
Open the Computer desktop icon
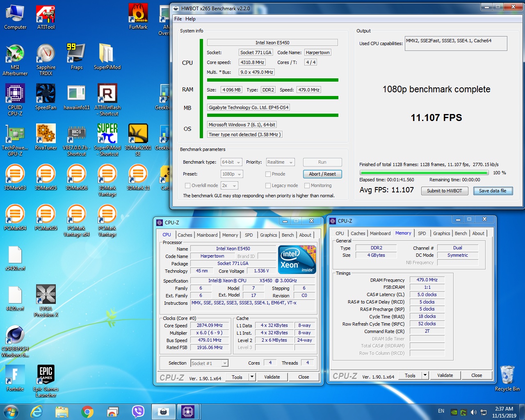coord(15,17)
